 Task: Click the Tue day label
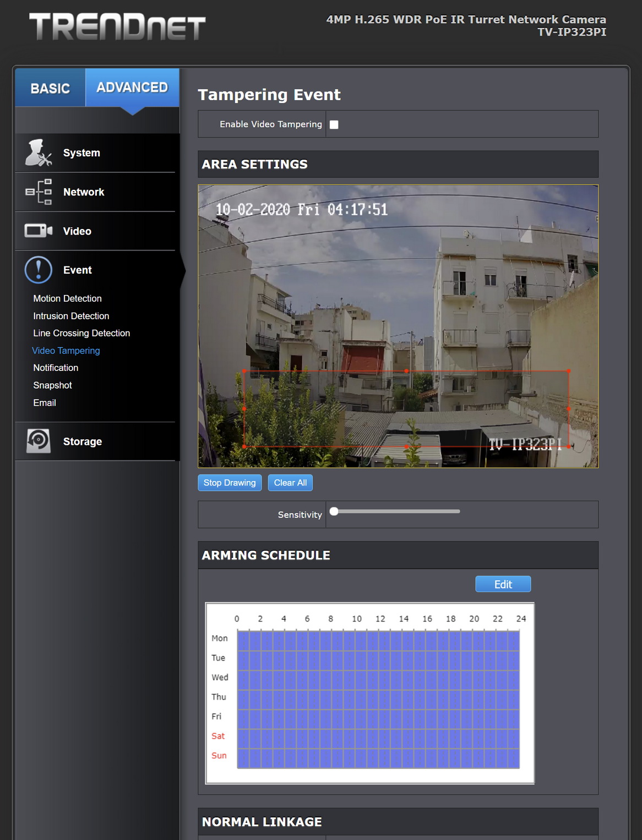click(218, 658)
